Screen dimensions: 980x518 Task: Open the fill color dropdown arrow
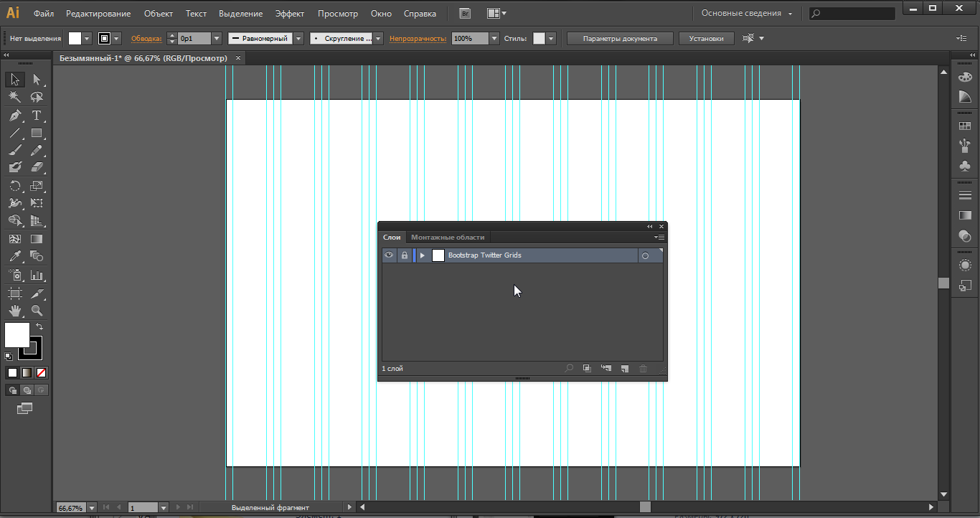[x=87, y=39]
